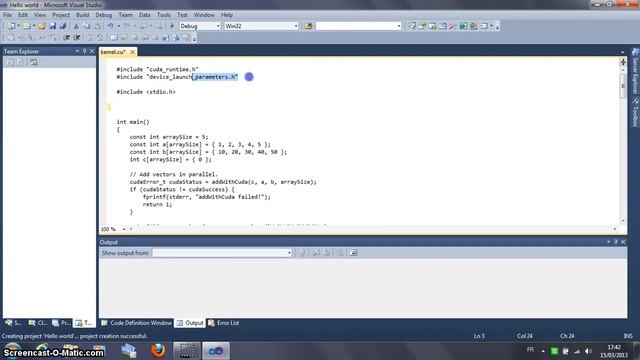Click the Clear All output icon
Image resolution: width=640 pixels, height=360 pixels.
point(340,253)
